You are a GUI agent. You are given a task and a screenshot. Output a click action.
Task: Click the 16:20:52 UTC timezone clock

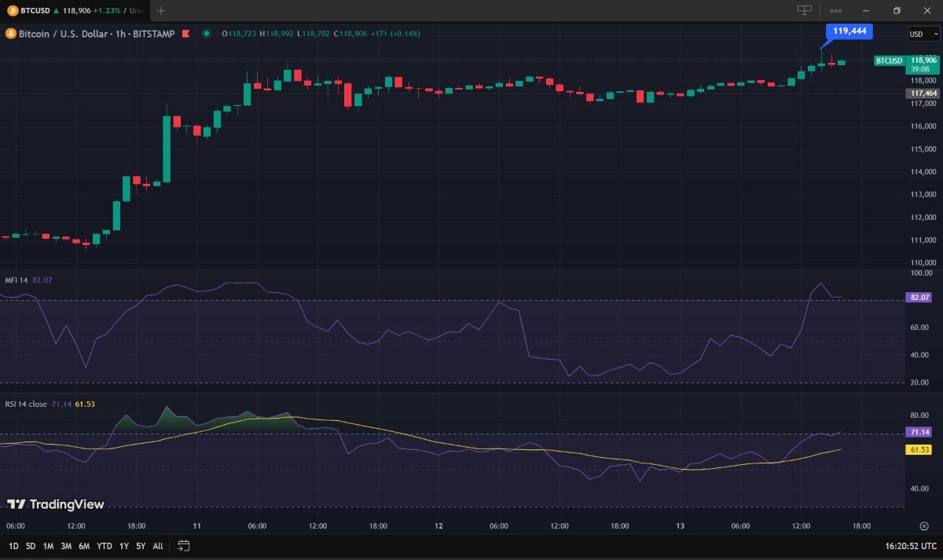[911, 546]
